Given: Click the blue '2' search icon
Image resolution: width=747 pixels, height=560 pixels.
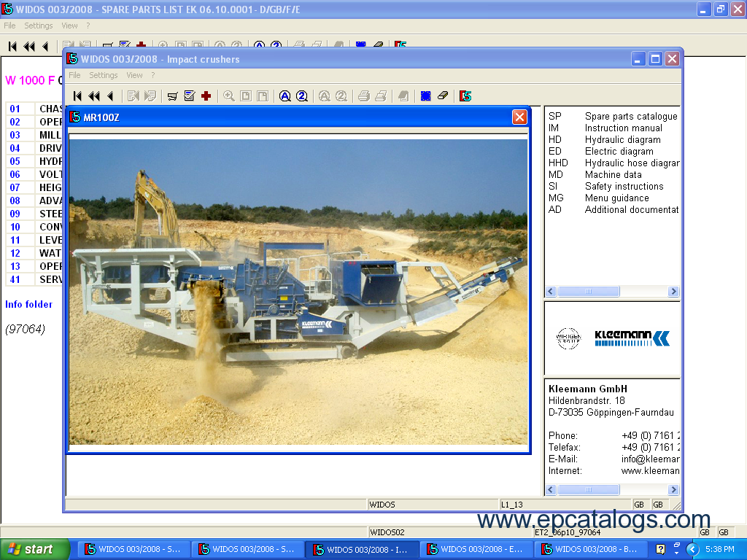Looking at the screenshot, I should tap(301, 96).
